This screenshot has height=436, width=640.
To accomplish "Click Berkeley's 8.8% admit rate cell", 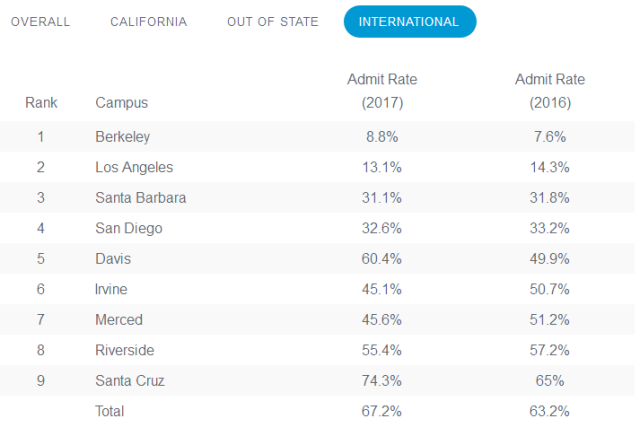I will click(382, 137).
